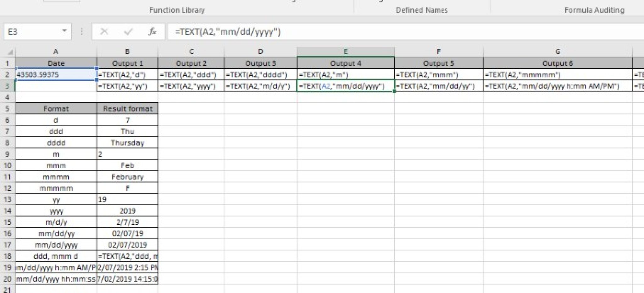Click cell with 02/07/2019 result
The height and width of the screenshot is (293, 644).
(x=127, y=245)
